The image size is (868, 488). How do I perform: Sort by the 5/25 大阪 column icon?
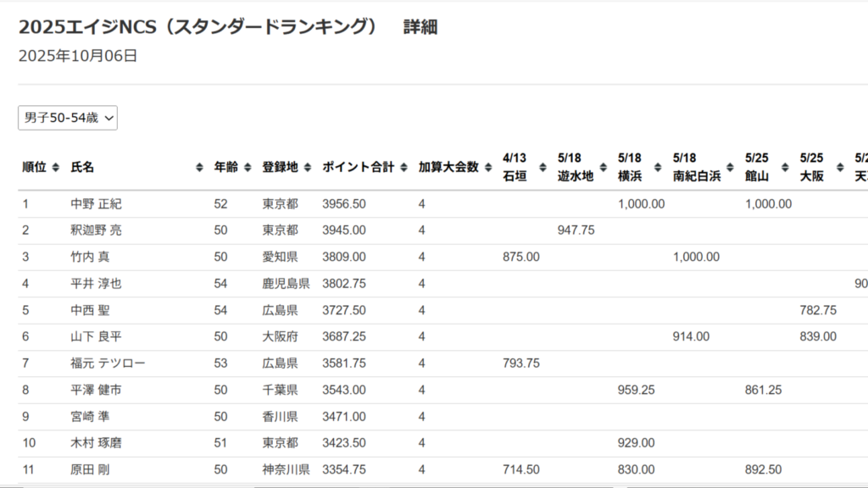840,168
